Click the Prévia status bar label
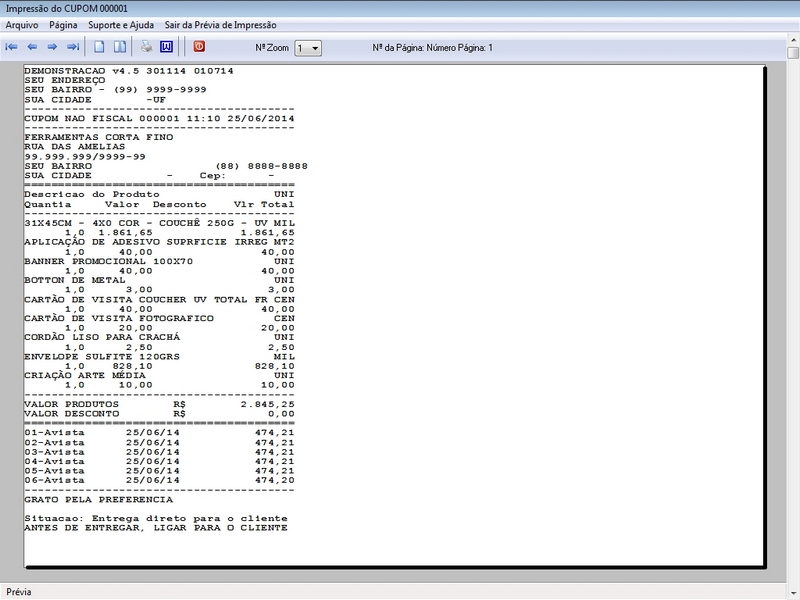800x600 pixels. (x=19, y=591)
